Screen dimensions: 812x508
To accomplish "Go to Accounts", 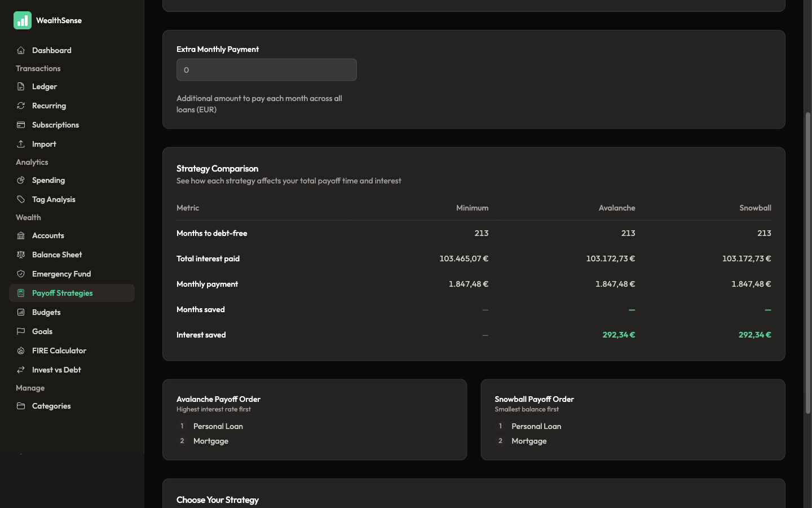I will 72,235.
